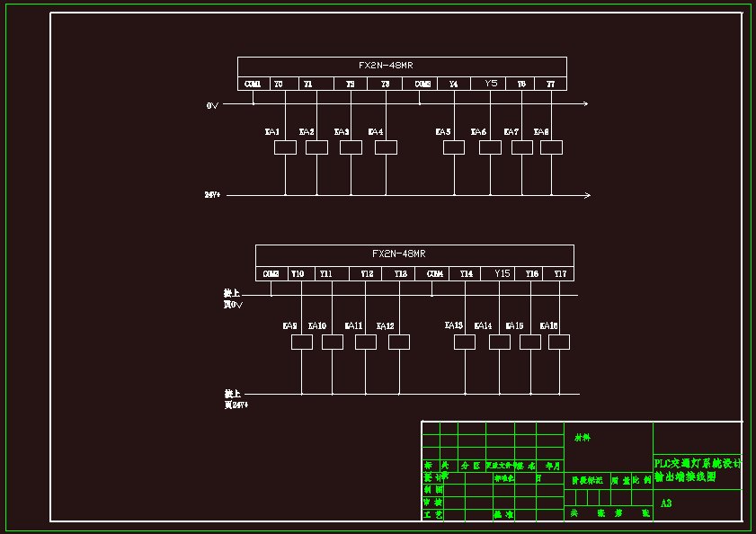The height and width of the screenshot is (534, 756).
Task: Select the 阶段标记 cell in title block
Action: coord(587,480)
